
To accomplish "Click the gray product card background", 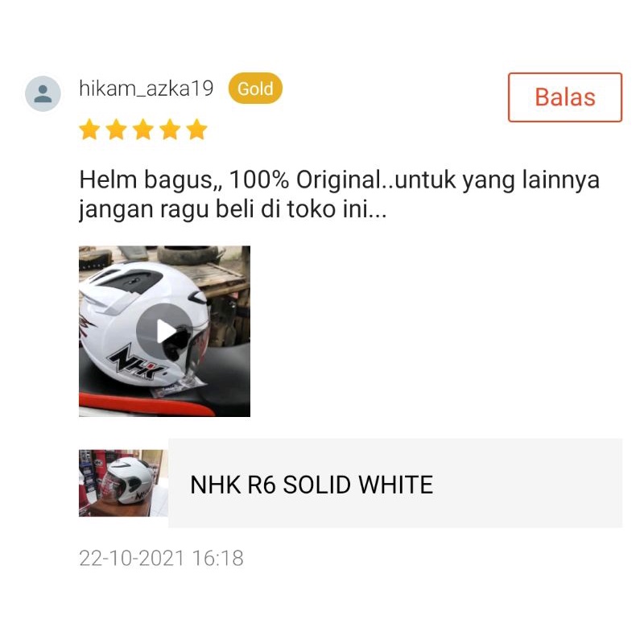I will click(x=395, y=483).
